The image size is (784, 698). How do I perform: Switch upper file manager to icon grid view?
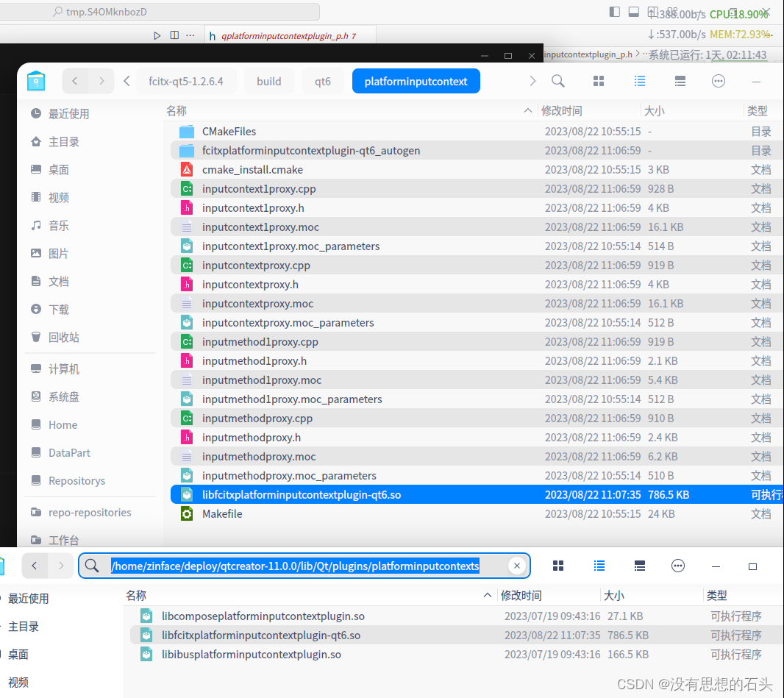tap(599, 81)
